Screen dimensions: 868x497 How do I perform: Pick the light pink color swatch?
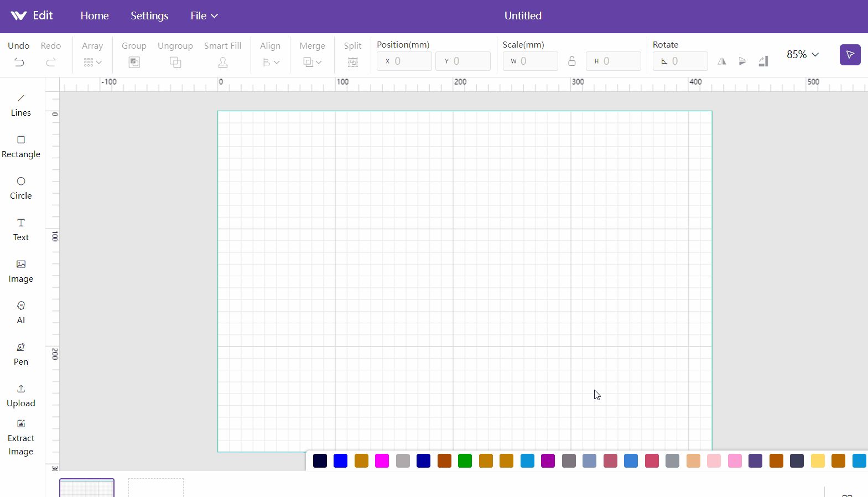[x=714, y=460]
